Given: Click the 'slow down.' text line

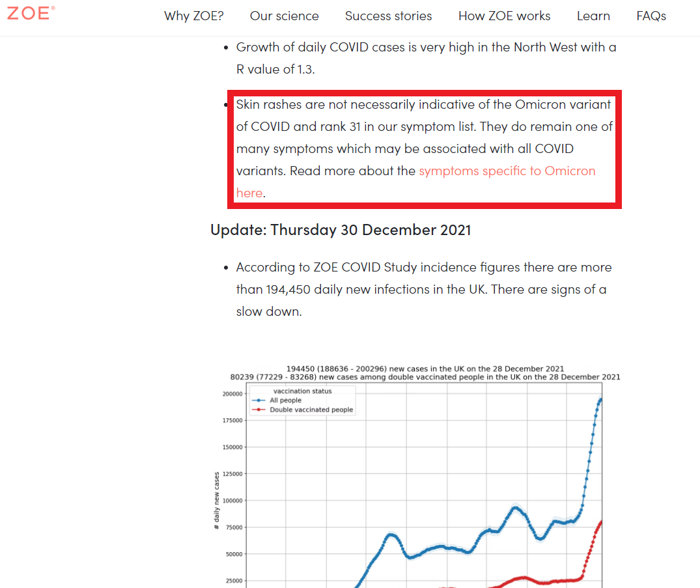Looking at the screenshot, I should [x=269, y=311].
